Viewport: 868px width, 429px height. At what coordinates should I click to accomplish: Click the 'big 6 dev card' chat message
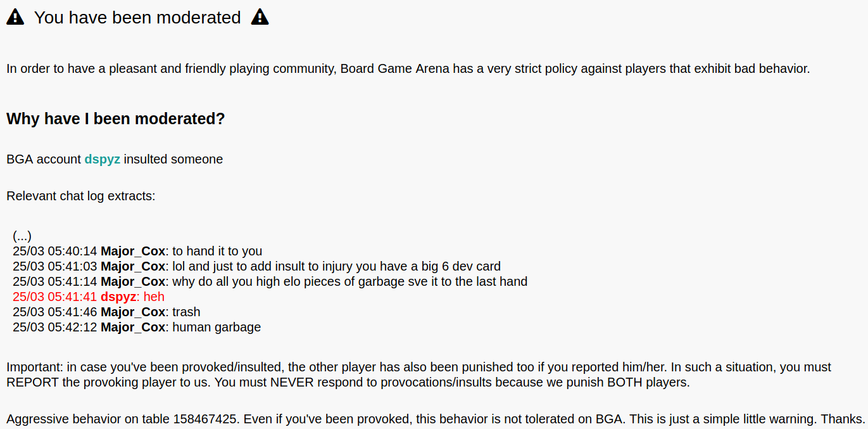(x=336, y=266)
